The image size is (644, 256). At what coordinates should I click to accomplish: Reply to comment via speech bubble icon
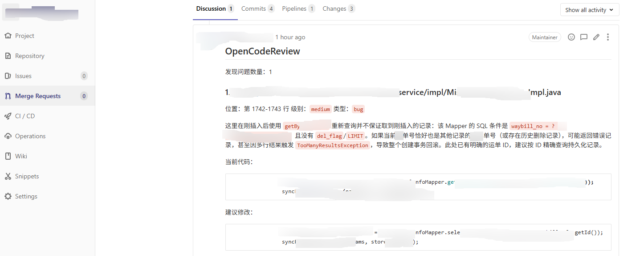[x=584, y=37]
